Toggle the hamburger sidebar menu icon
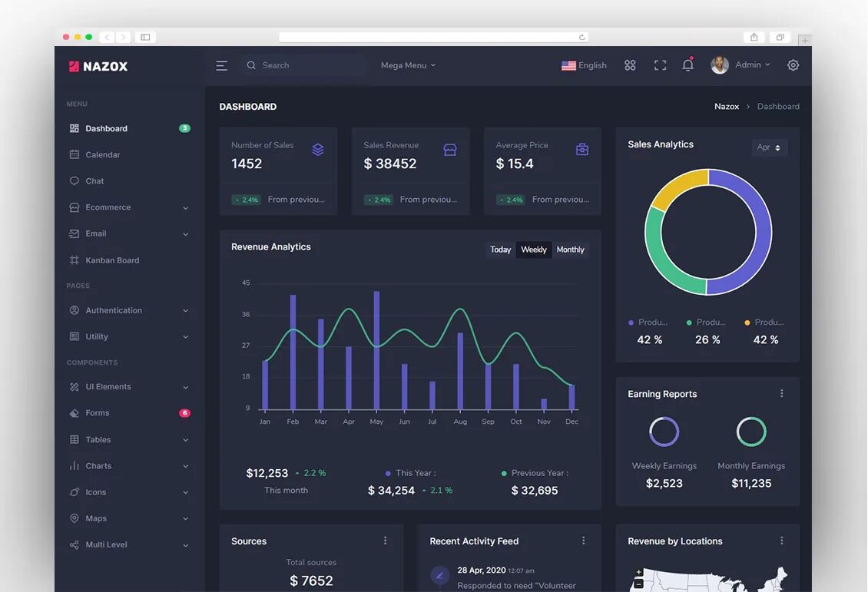 click(221, 66)
